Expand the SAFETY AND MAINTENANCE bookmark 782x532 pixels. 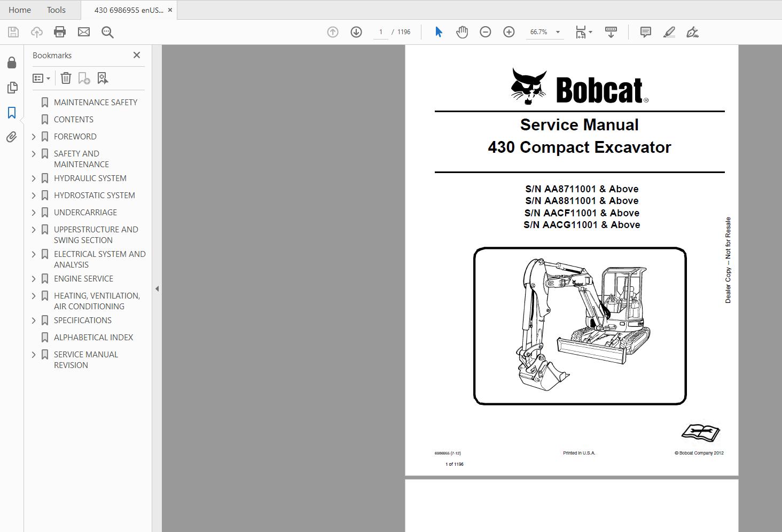(34, 153)
